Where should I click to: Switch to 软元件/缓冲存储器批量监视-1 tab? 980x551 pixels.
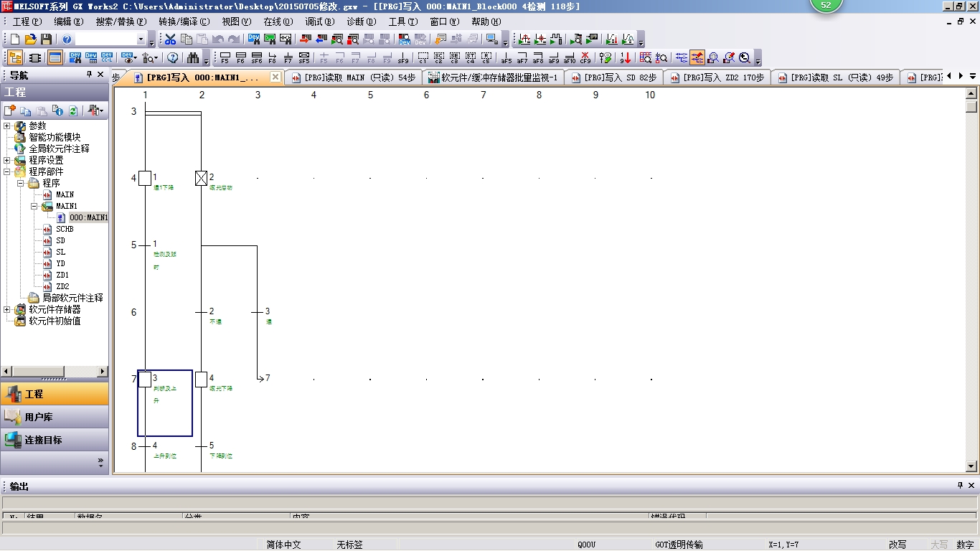pos(492,77)
